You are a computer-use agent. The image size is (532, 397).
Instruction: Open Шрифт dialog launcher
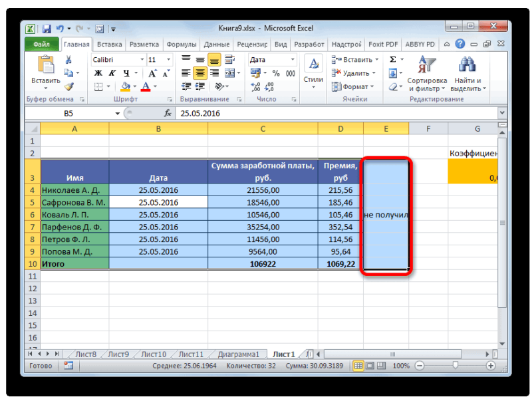[170, 100]
